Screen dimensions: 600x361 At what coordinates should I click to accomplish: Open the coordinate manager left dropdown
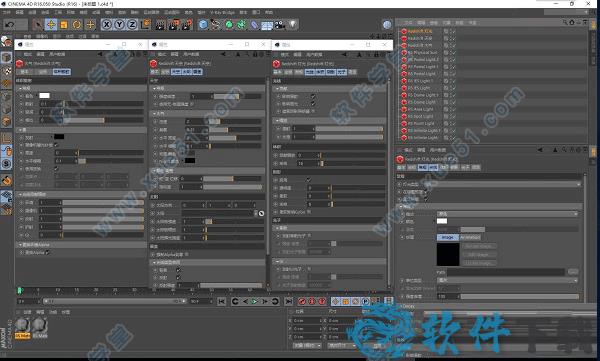307,346
